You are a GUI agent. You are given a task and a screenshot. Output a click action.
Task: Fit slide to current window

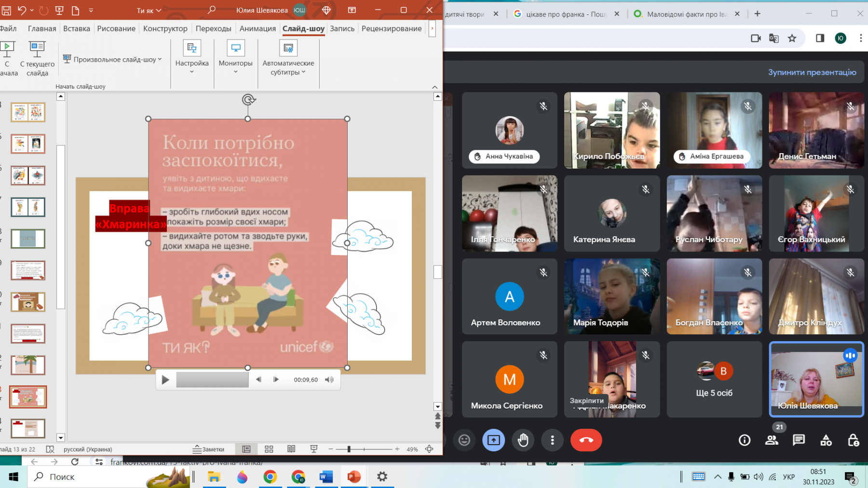(x=429, y=449)
